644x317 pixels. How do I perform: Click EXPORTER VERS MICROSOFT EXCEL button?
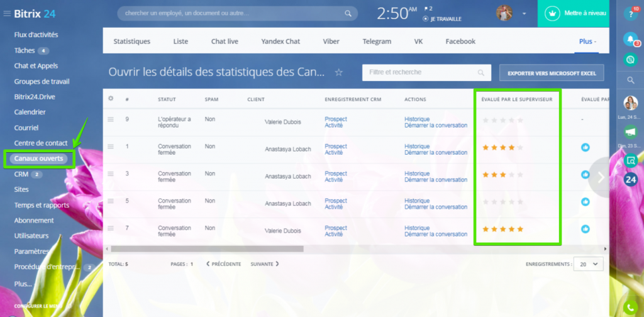click(552, 73)
